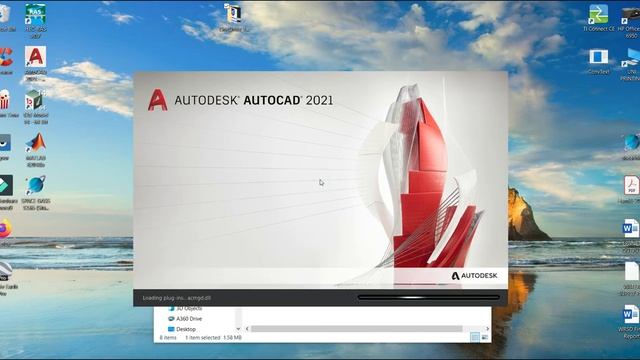
Task: Open the MATLAB desktop shortcut
Action: pyautogui.click(x=36, y=150)
